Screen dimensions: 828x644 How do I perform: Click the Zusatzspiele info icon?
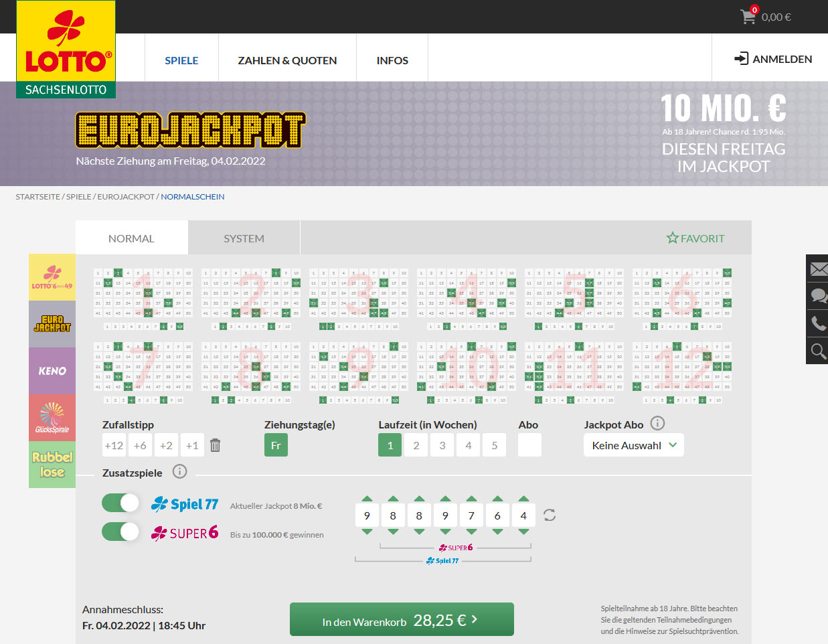click(179, 471)
